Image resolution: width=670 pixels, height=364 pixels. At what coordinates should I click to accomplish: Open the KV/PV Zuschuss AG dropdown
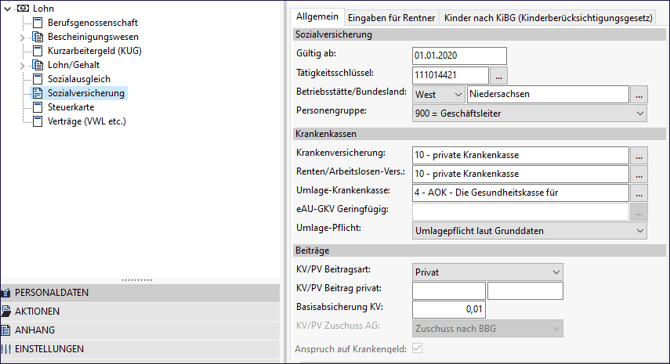[x=488, y=329]
